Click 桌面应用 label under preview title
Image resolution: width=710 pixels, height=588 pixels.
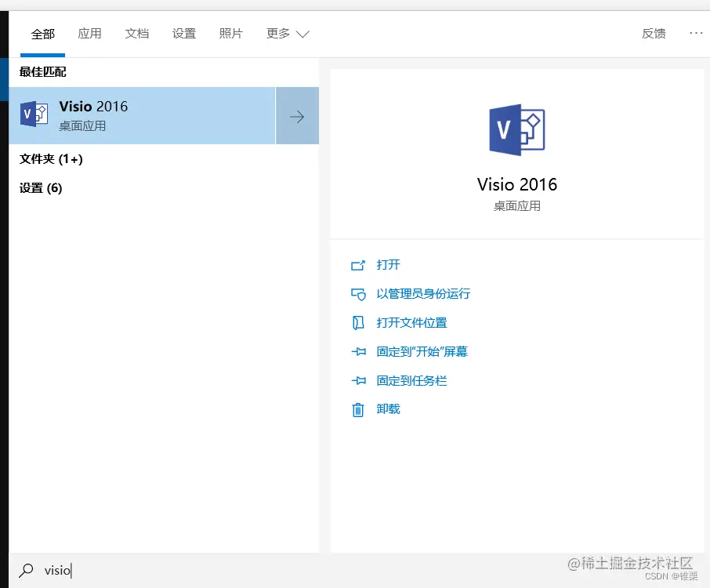tap(516, 206)
